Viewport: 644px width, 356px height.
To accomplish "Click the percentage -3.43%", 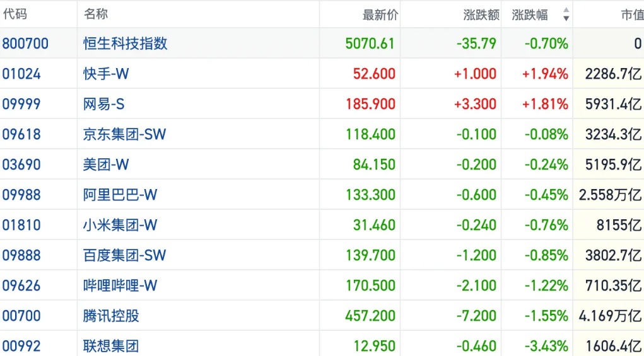I will (x=547, y=347).
